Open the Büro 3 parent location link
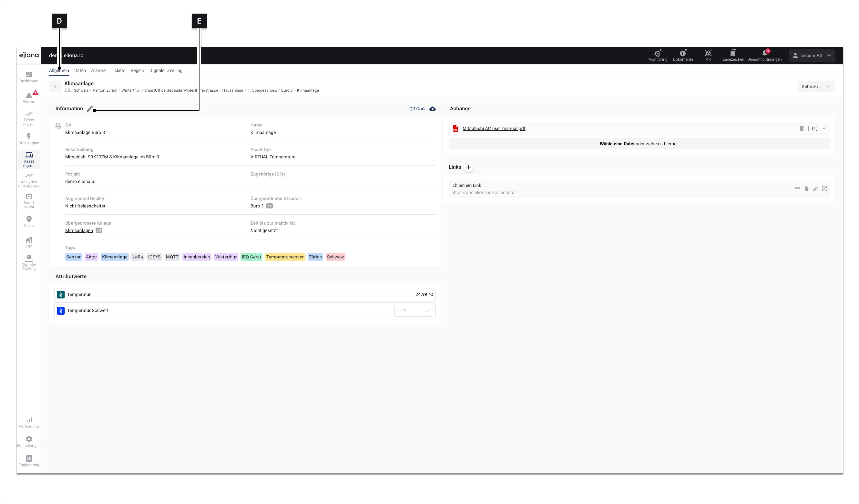This screenshot has width=859, height=504. tap(257, 206)
